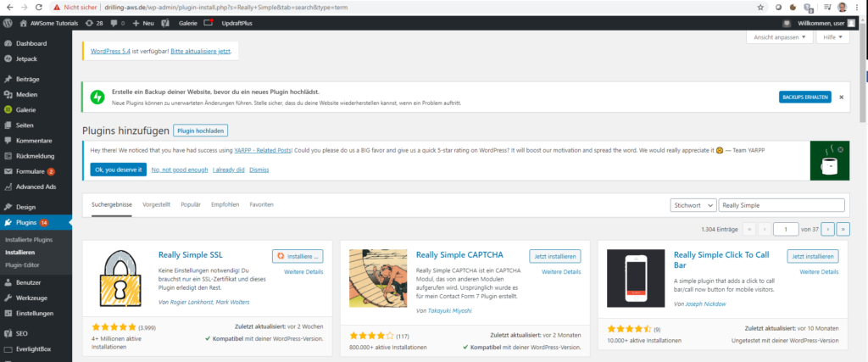Open AWSome Tutorials site home link
Image resolution: width=868 pixels, height=362 pixels.
tap(48, 24)
